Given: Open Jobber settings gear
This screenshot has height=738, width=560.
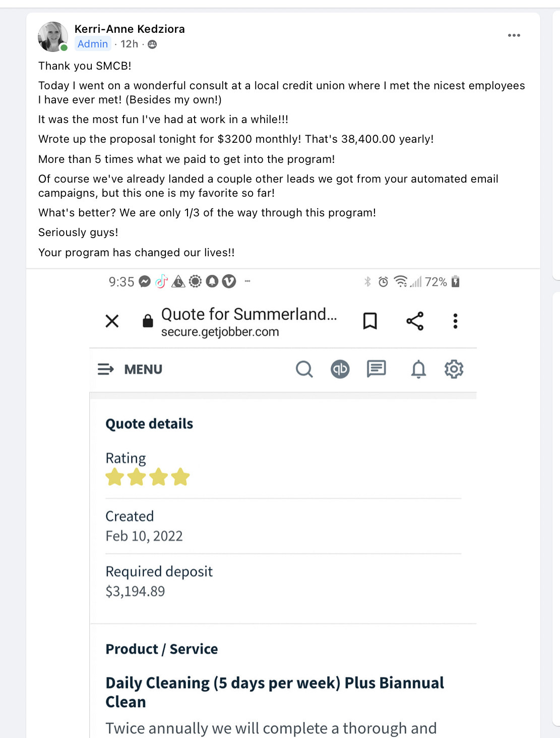Looking at the screenshot, I should [x=454, y=369].
